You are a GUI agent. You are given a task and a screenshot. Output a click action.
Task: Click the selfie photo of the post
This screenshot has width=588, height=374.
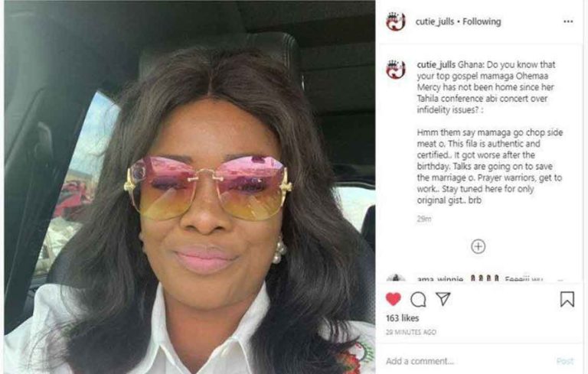coord(189,187)
